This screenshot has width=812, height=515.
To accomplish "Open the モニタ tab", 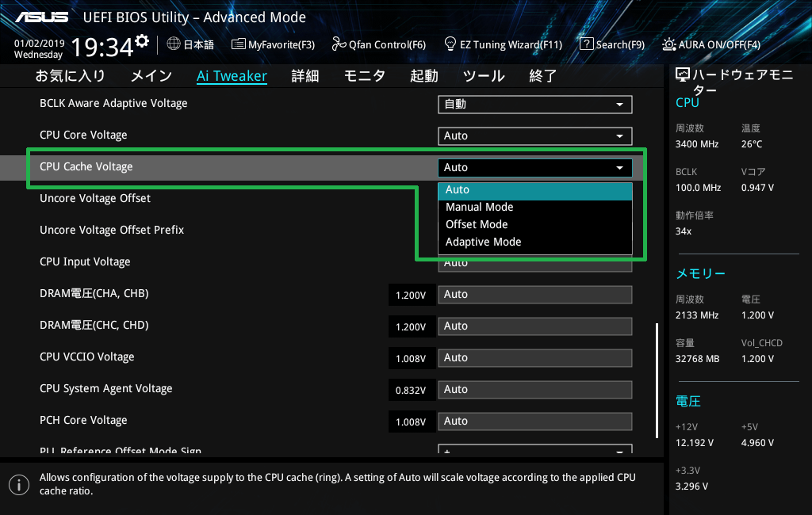I will [365, 76].
